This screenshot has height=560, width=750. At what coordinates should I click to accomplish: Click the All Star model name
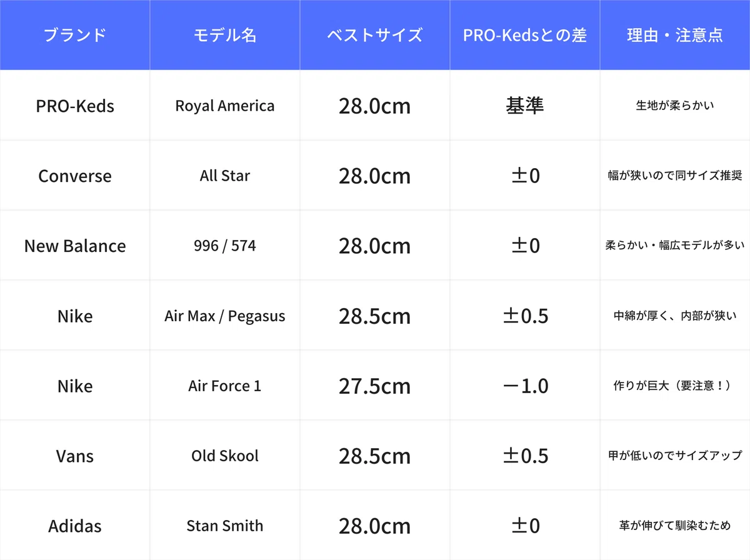[225, 176]
